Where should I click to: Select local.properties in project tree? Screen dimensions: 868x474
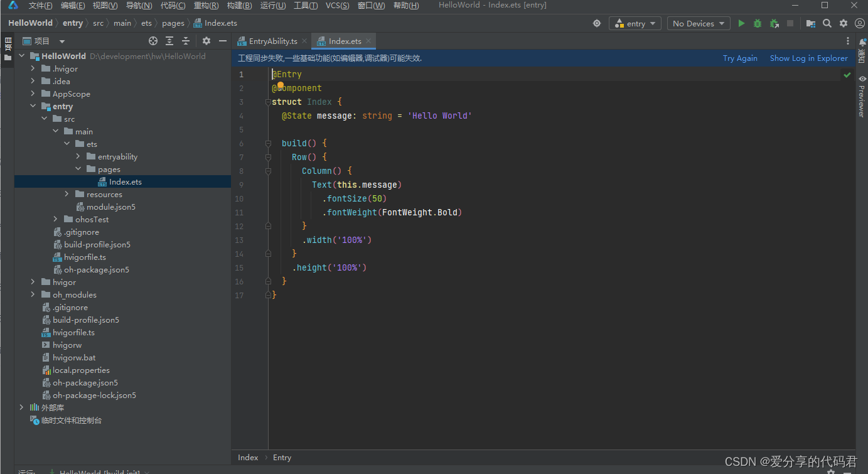81,370
